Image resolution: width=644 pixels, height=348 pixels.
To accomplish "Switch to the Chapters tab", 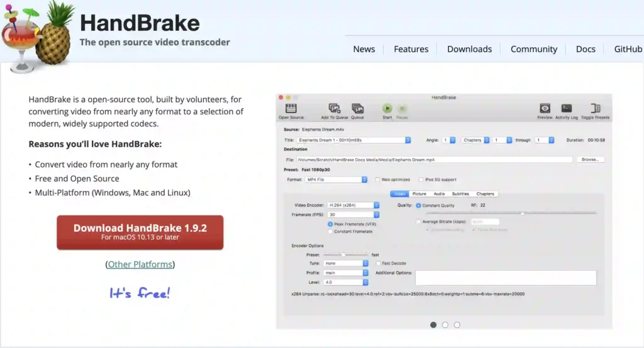I will pyautogui.click(x=485, y=193).
